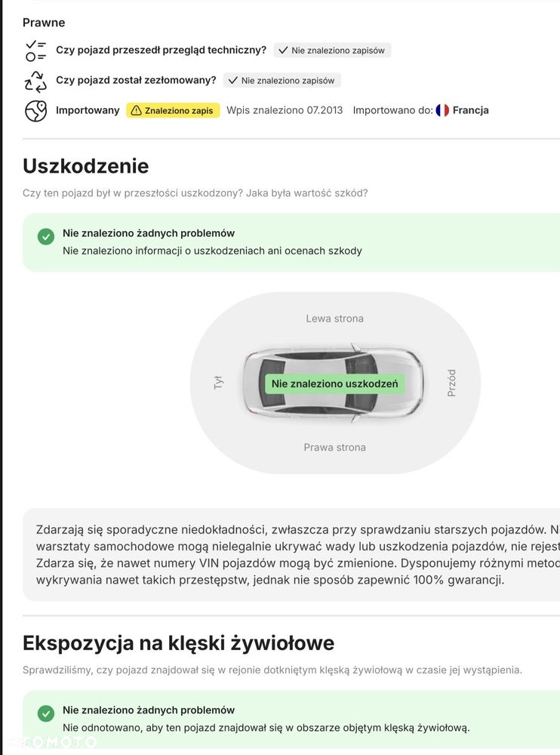
Task: Click the Uszkodzenie section heading
Action: point(86,166)
